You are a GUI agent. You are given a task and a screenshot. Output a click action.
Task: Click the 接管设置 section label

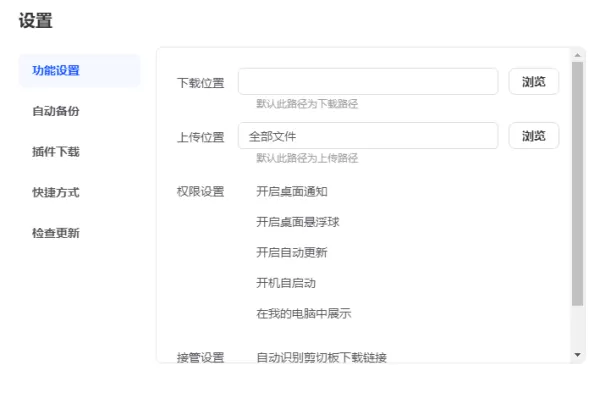(201, 357)
